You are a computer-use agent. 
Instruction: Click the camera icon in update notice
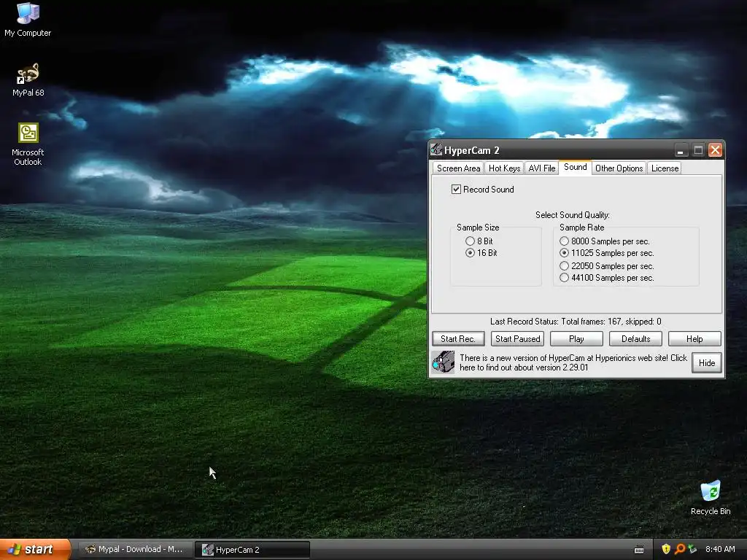[443, 362]
